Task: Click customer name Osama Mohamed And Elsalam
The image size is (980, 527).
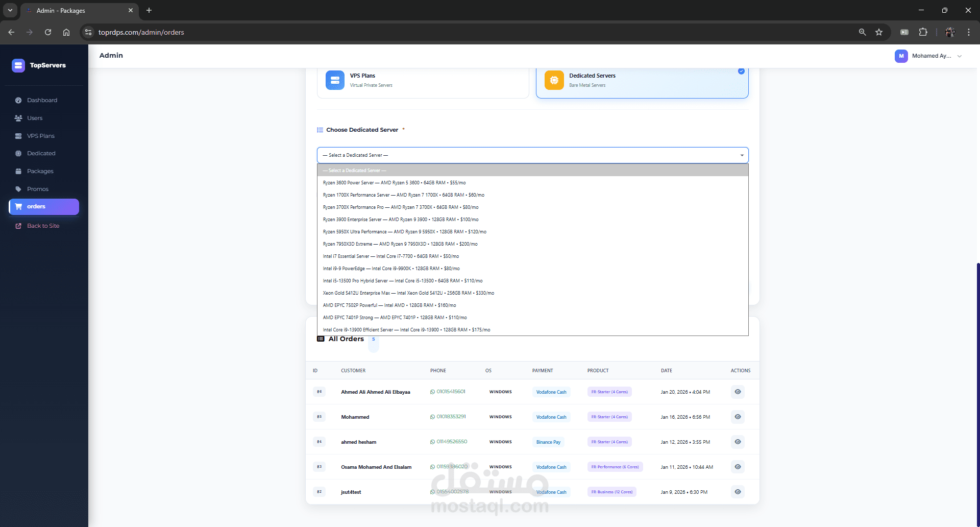Action: pyautogui.click(x=376, y=467)
